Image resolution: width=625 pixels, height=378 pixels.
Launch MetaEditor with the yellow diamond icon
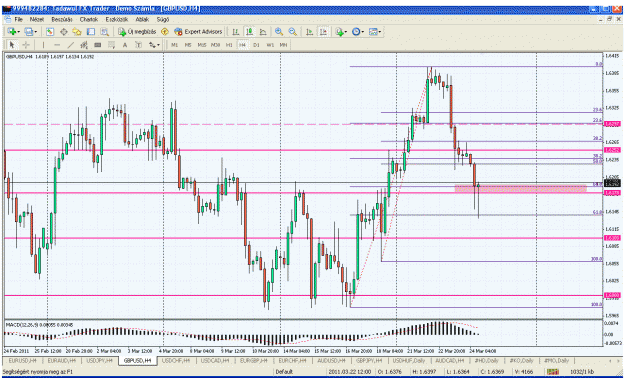click(x=165, y=32)
